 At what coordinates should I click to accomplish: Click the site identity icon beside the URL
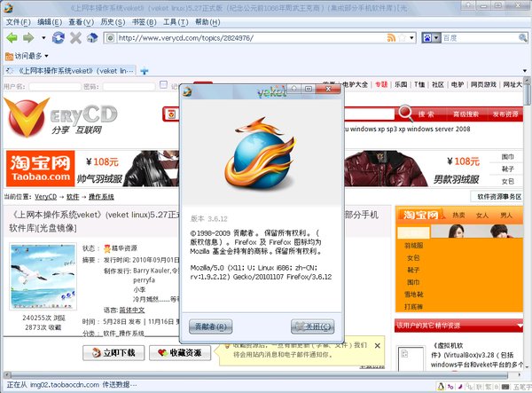coord(110,38)
